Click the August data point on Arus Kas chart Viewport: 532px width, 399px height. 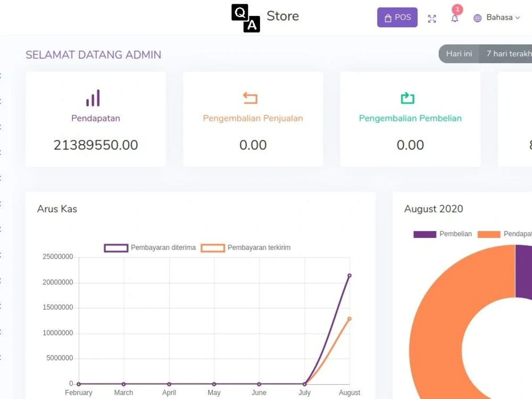349,276
